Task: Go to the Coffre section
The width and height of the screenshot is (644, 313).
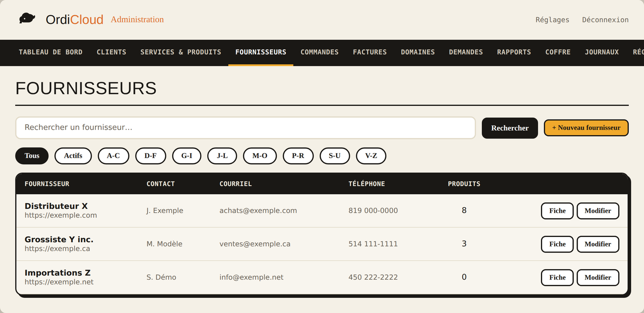Action: (x=558, y=52)
